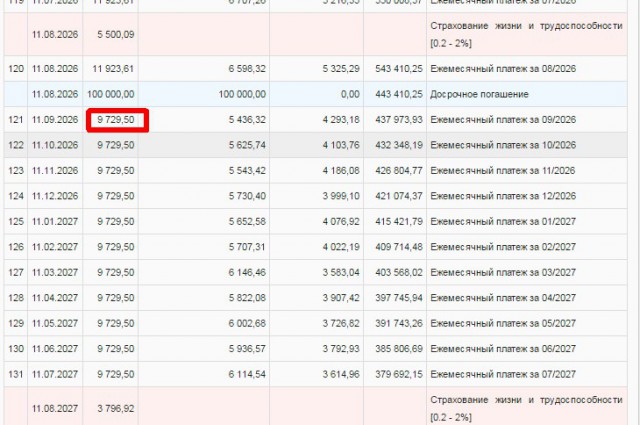Click date 11.11.2026 in row 123
640x425 pixels.
click(x=53, y=170)
